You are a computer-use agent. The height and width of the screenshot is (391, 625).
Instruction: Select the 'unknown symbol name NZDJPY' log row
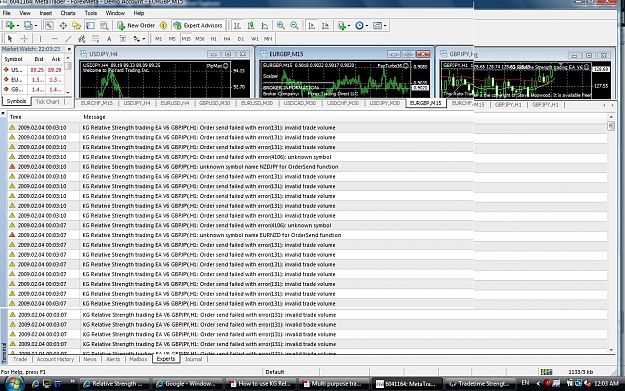(307, 167)
